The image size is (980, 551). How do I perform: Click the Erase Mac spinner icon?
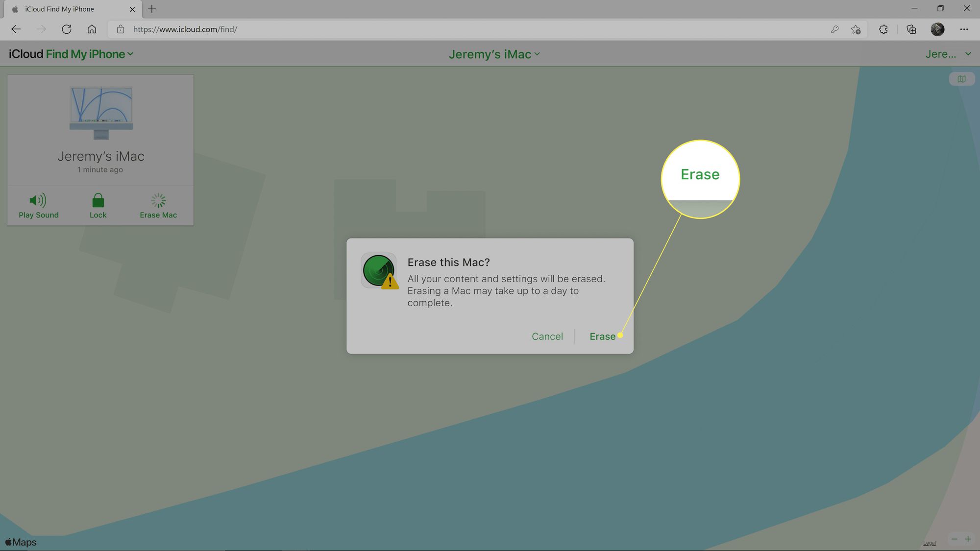tap(158, 200)
